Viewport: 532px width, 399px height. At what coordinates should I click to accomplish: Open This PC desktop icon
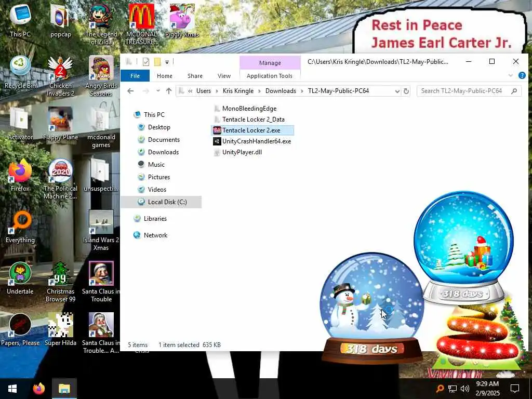click(20, 20)
